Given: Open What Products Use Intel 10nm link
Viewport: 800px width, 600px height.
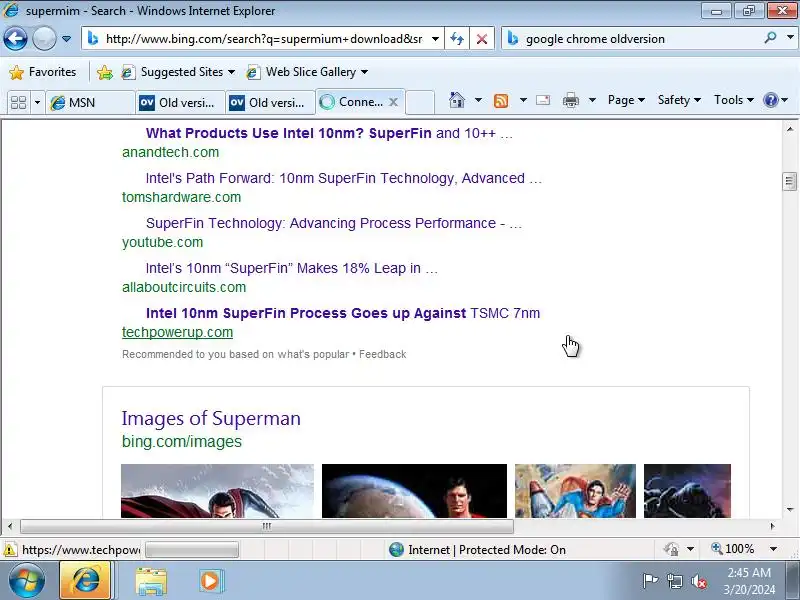Looking at the screenshot, I should pos(329,133).
